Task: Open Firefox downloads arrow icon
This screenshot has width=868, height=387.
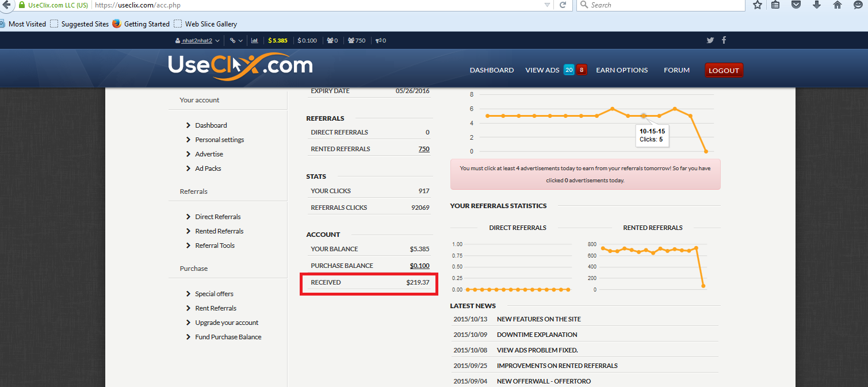Action: click(816, 5)
